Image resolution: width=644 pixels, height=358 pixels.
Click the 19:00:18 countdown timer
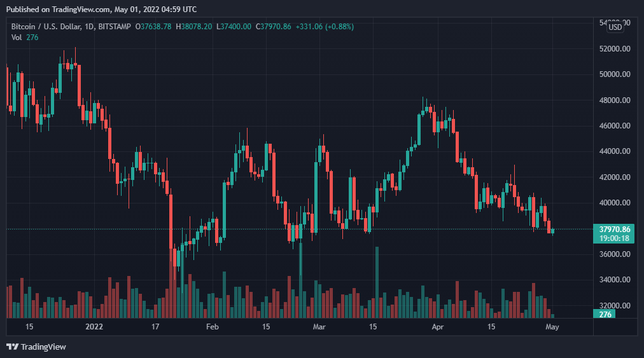(614, 238)
